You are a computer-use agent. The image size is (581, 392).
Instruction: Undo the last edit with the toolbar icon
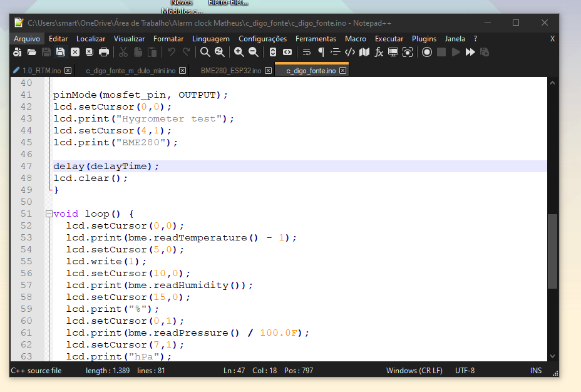tap(172, 52)
